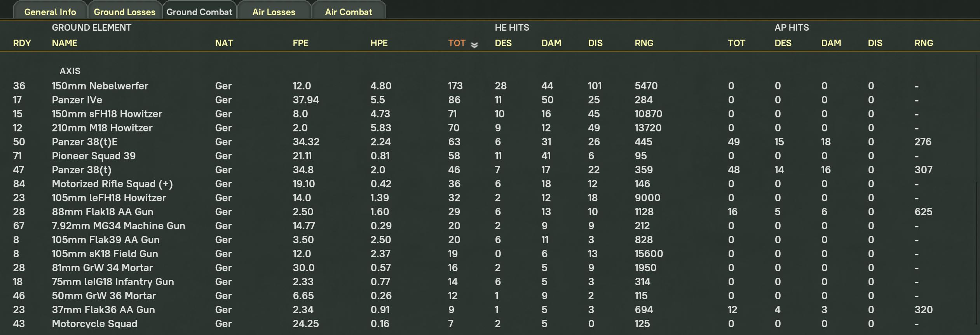Sort by the FPE column header
The image size is (980, 335).
(300, 43)
